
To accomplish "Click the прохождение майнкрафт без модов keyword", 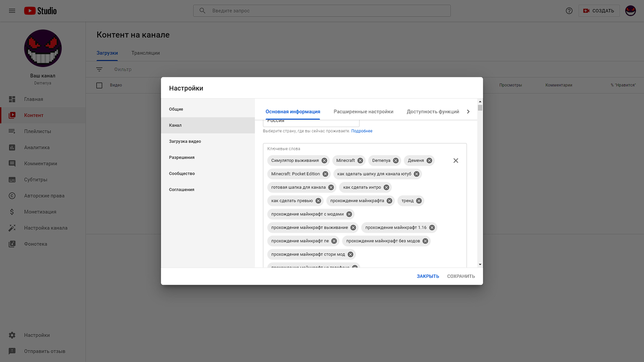I will [386, 241].
